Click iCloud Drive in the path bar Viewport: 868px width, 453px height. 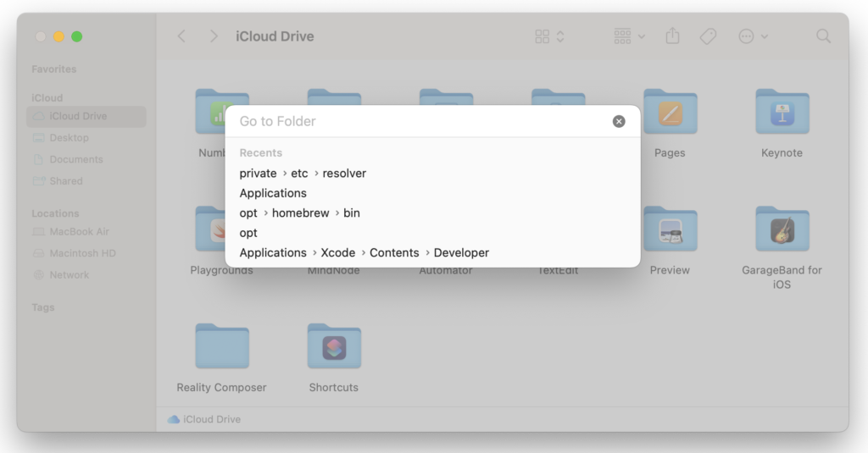tap(204, 419)
